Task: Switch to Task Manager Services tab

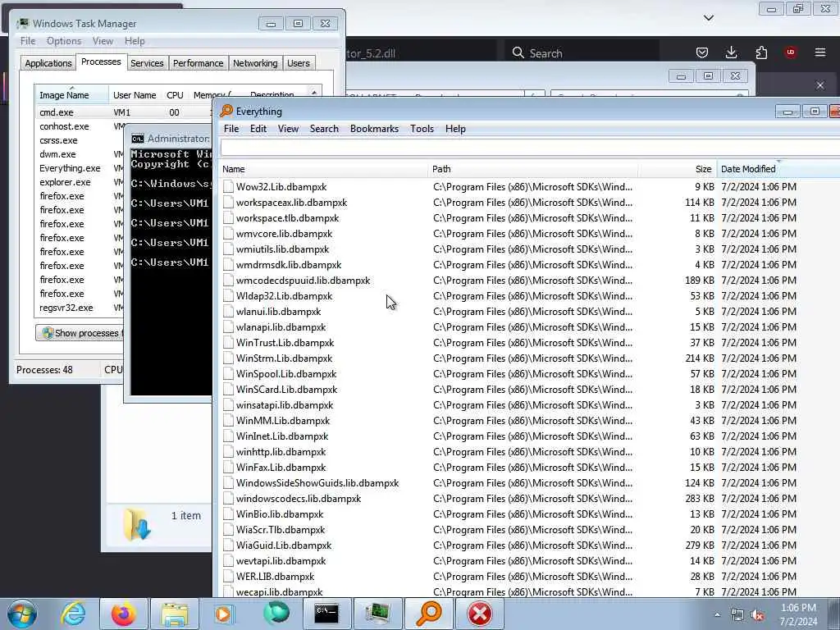Action: [147, 63]
